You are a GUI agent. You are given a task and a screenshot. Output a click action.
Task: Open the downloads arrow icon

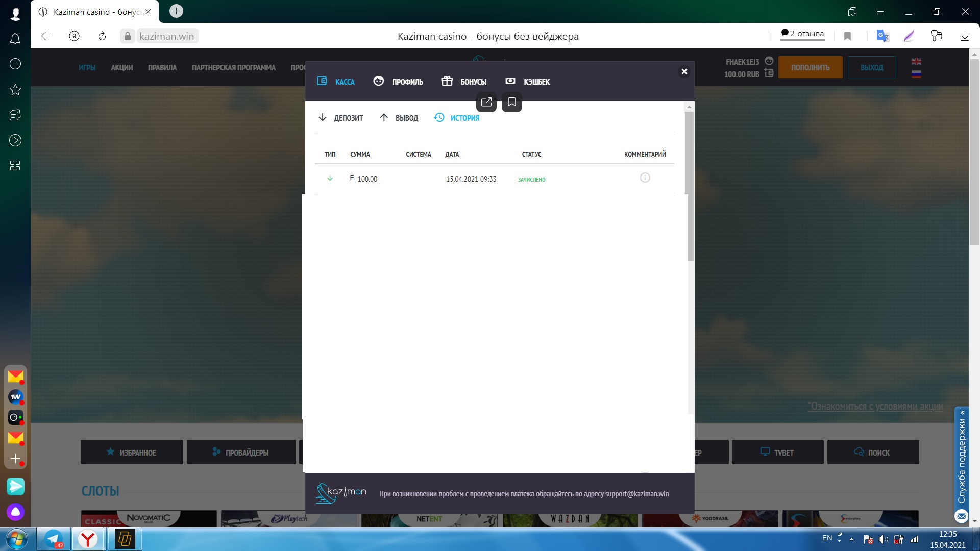click(965, 36)
